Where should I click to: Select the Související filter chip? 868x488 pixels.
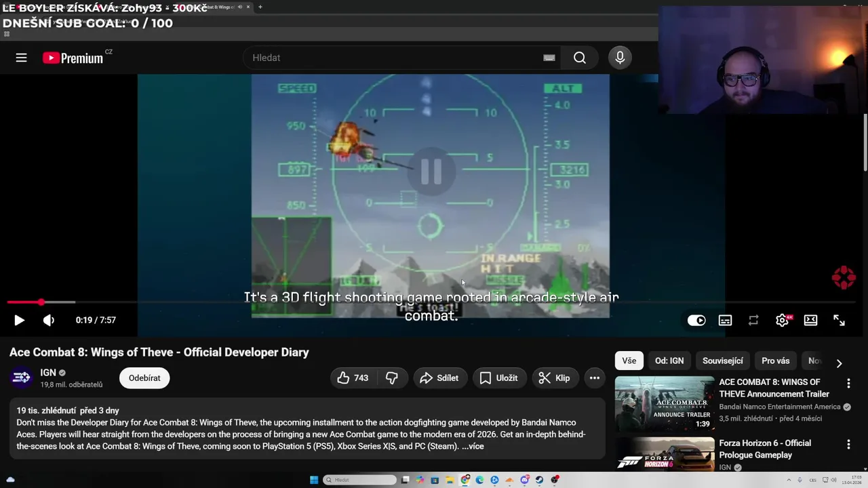click(723, 361)
